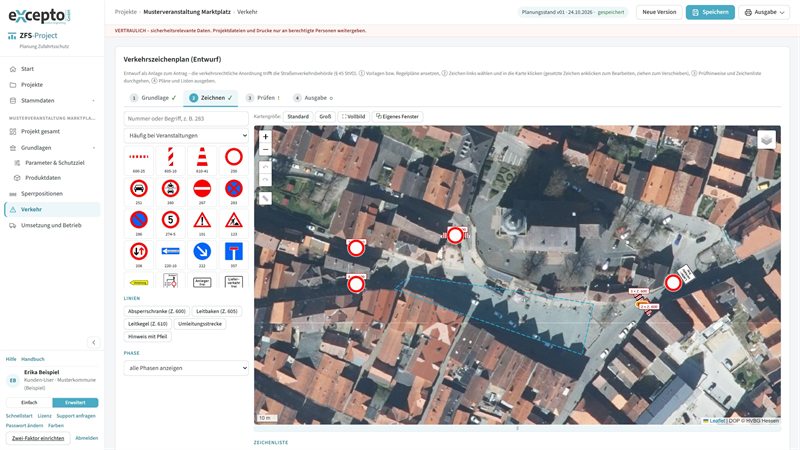Zoom in on the map
Viewport: 800px width, 450px height.
point(265,137)
